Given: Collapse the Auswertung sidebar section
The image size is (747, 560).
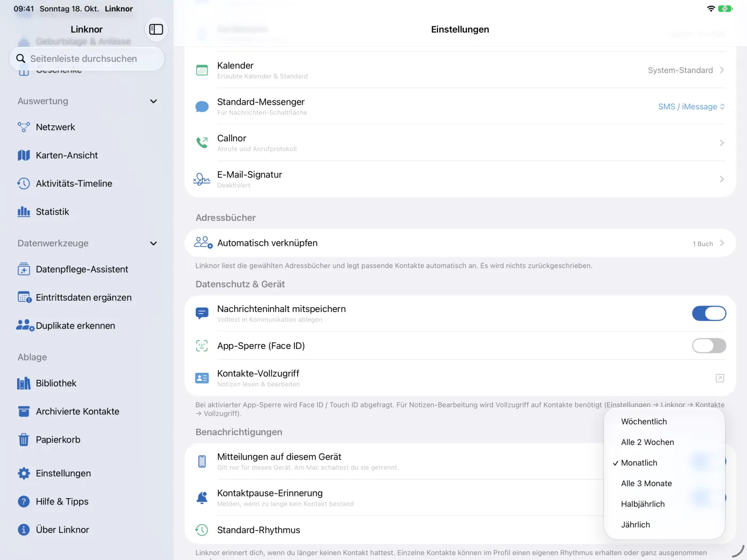Looking at the screenshot, I should [154, 101].
